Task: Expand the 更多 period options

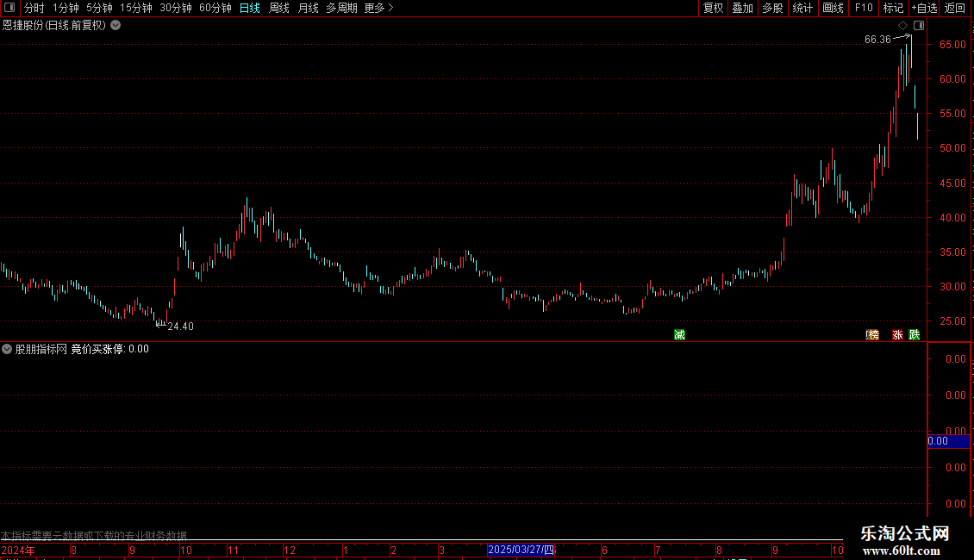Action: [x=378, y=8]
